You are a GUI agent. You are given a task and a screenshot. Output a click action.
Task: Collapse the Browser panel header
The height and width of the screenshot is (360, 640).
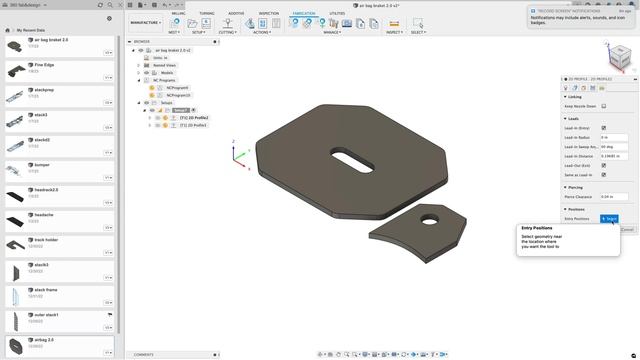129,42
